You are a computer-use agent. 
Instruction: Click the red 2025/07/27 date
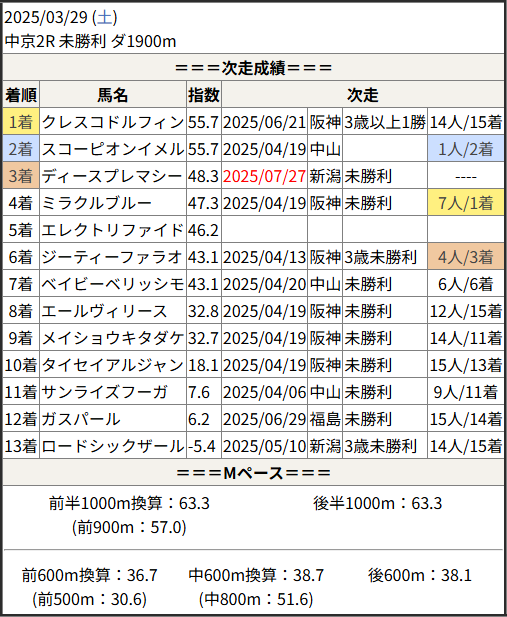tap(264, 176)
